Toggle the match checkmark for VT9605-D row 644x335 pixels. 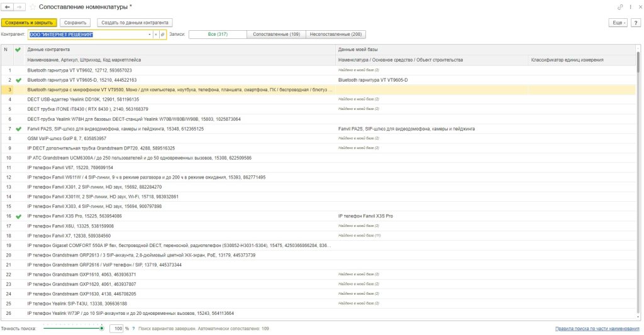click(18, 80)
